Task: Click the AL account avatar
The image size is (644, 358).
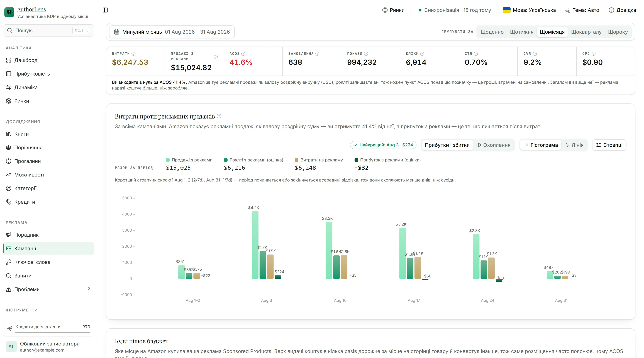Action: coord(11,347)
